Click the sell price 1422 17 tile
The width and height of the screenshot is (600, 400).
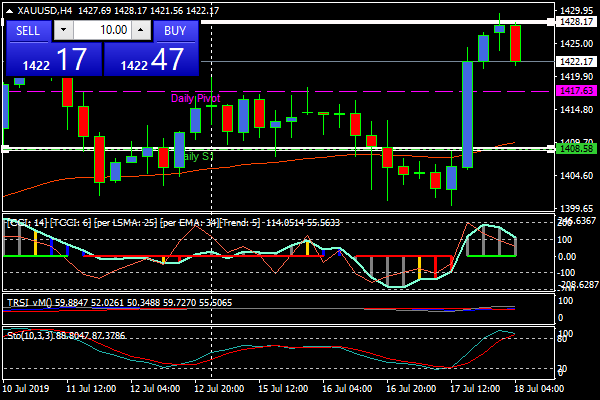point(52,59)
